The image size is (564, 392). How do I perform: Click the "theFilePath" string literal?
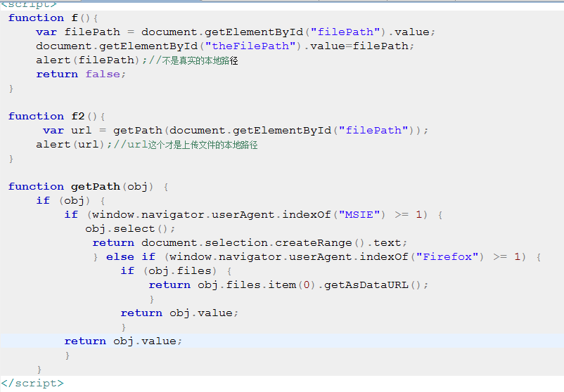tap(250, 46)
